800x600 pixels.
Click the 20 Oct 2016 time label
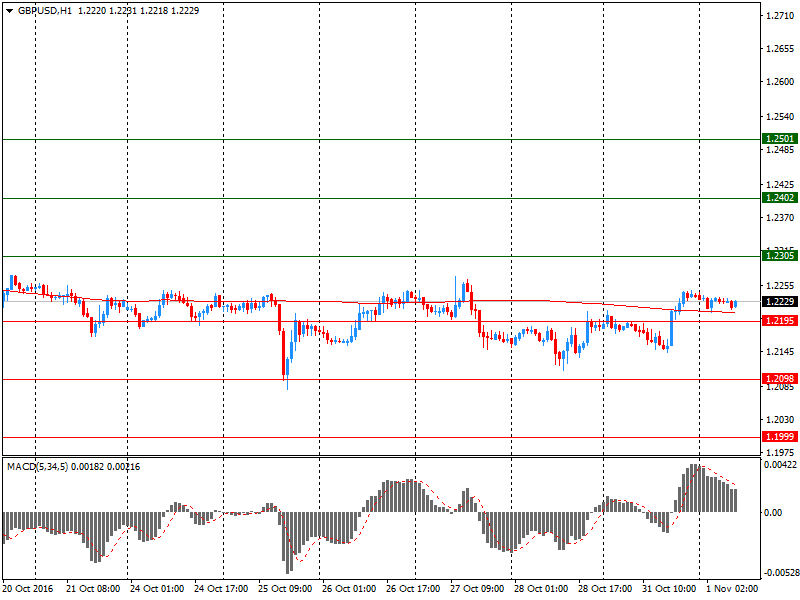point(28,589)
